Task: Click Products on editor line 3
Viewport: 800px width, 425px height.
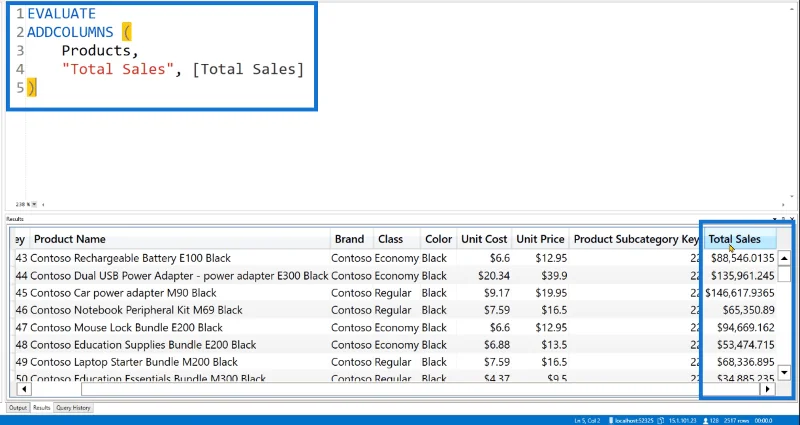Action: point(95,51)
